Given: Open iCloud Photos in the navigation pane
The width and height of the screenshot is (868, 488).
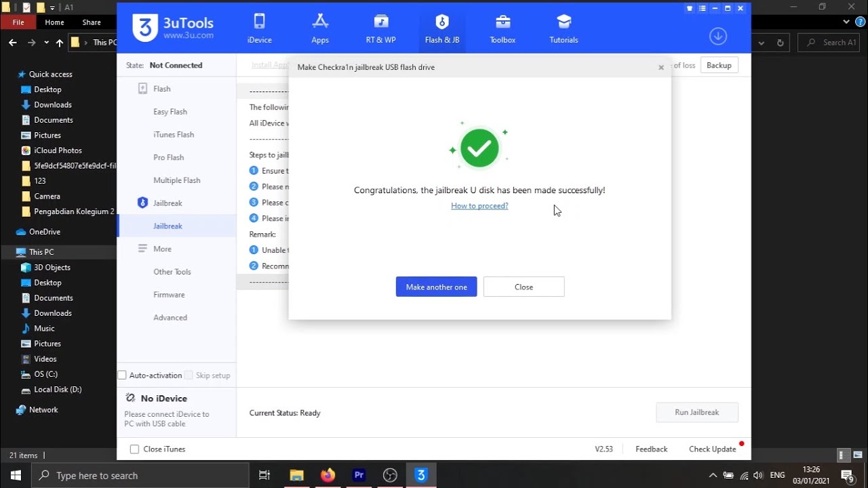Looking at the screenshot, I should coord(58,150).
